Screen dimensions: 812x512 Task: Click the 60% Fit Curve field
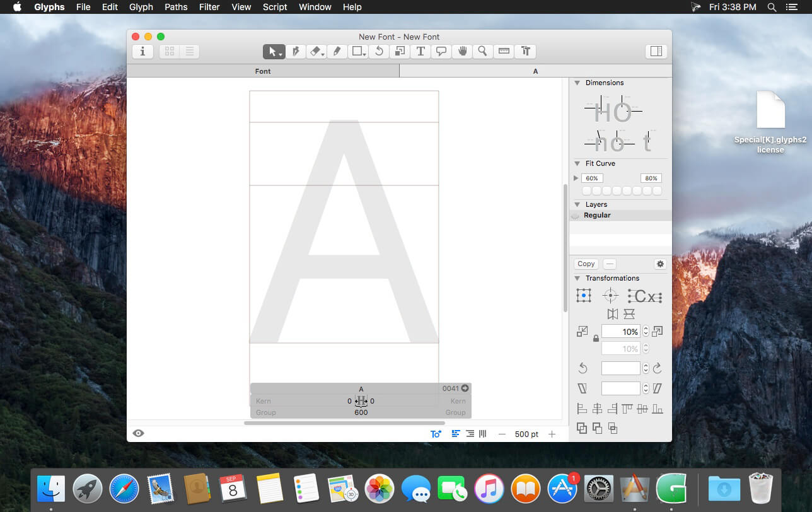(x=591, y=178)
